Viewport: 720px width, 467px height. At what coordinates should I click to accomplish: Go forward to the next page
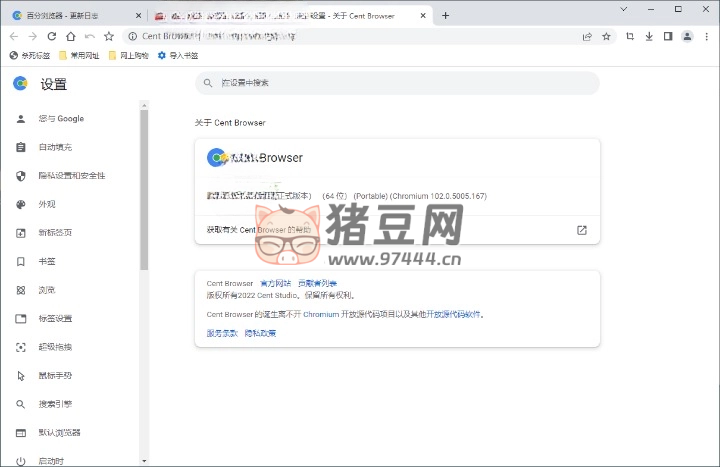[x=33, y=36]
